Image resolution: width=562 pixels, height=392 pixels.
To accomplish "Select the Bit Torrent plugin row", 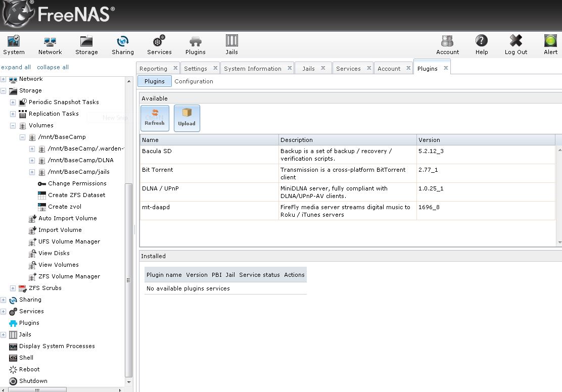I will (347, 173).
